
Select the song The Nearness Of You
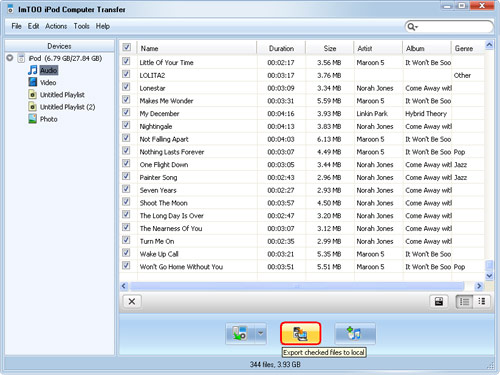point(171,228)
